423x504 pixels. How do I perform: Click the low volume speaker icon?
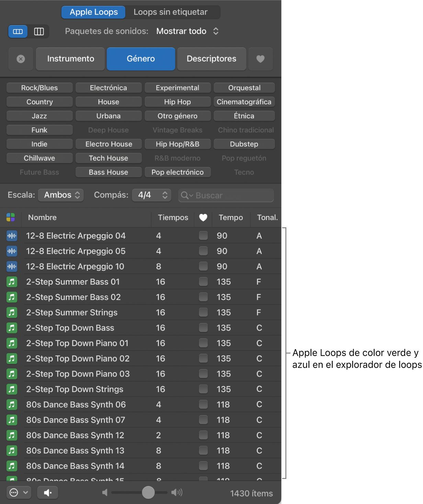coord(105,493)
